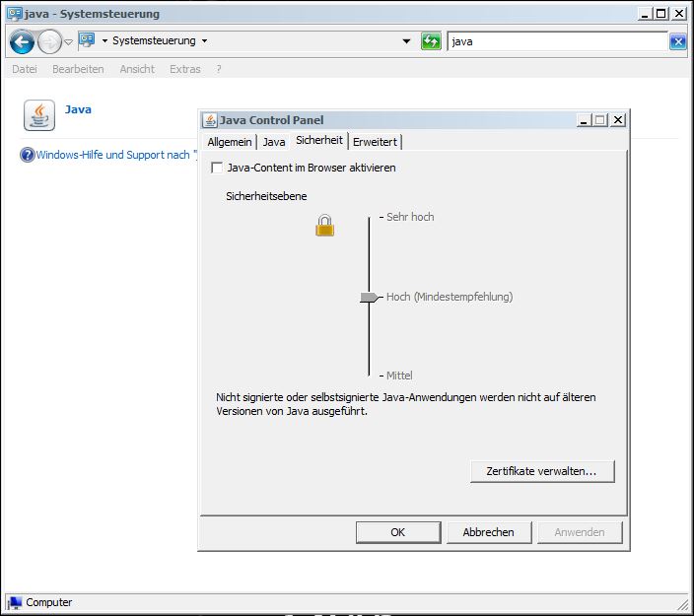This screenshot has width=694, height=616.
Task: Set security level to Sehr hoch
Action: [x=410, y=217]
